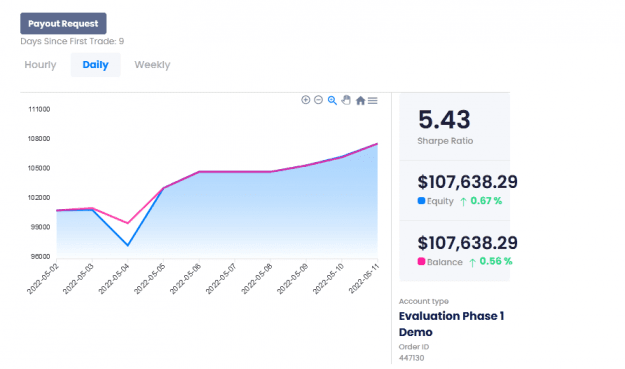Zoom in with the chart plus icon
Image resolution: width=625 pixels, height=369 pixels.
click(306, 100)
